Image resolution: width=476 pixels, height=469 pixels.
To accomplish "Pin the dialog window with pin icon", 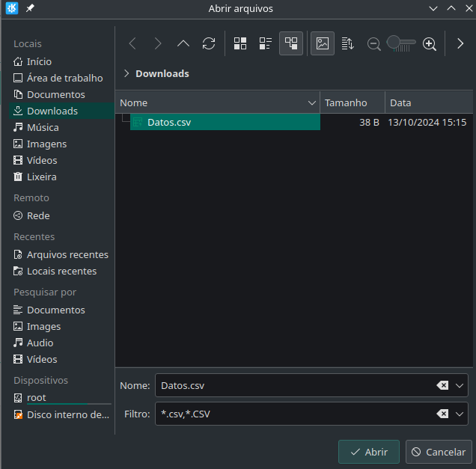I will pos(30,8).
